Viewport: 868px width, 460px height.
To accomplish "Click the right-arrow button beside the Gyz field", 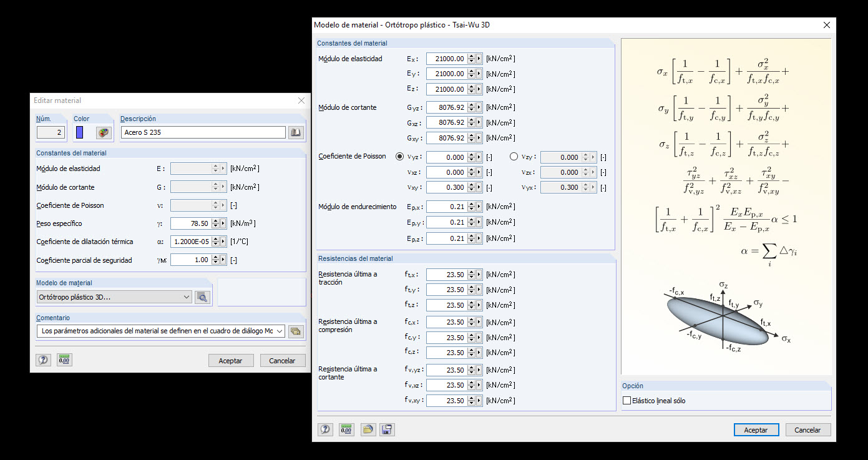I will pyautogui.click(x=479, y=107).
